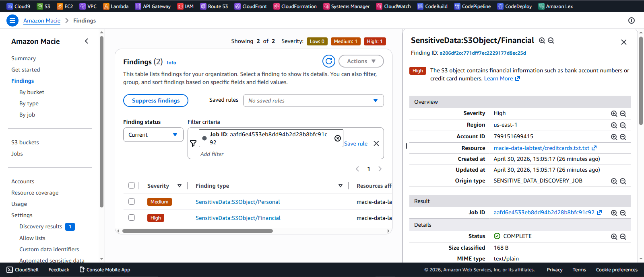
Task: Select all findings checkbox
Action: 132,185
